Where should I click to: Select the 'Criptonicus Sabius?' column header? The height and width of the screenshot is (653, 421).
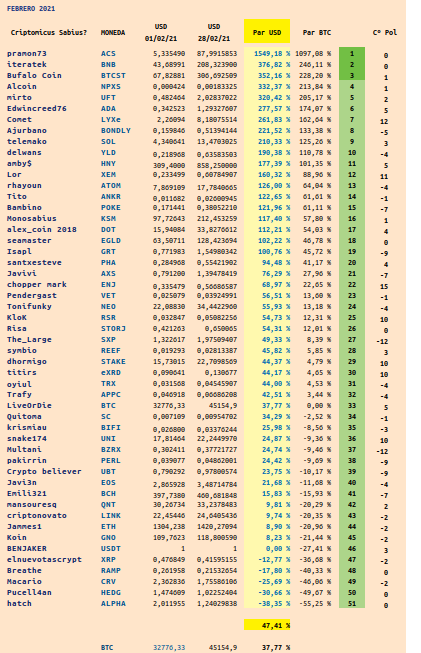(x=49, y=32)
